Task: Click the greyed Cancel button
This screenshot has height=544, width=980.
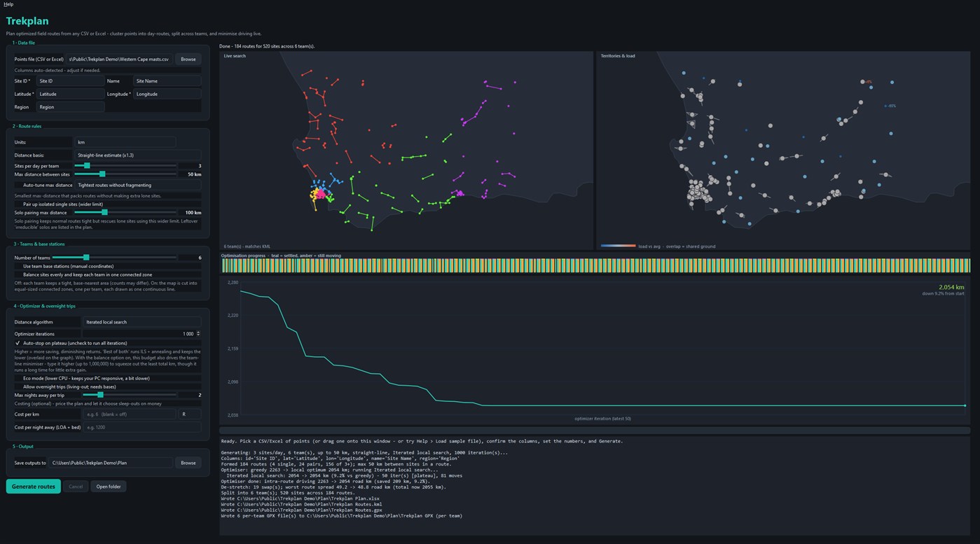Action: (75, 487)
